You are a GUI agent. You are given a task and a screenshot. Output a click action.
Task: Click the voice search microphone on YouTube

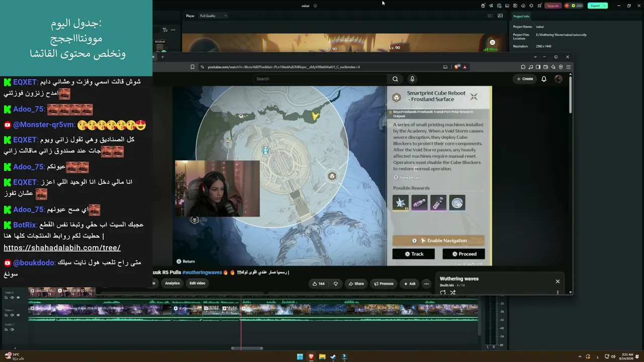point(412,79)
